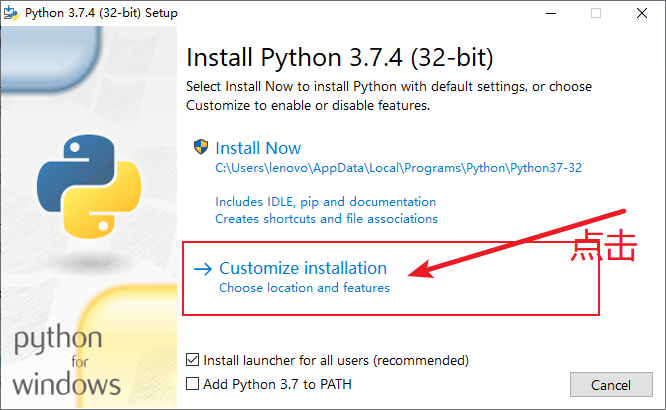Click the Python setup icon in title bar

(x=11, y=13)
